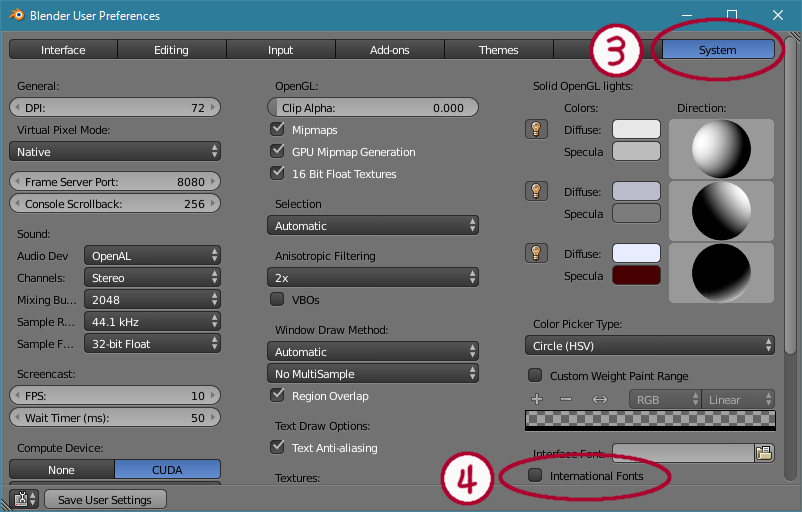Screen dimensions: 802x512
Task: Toggle the third solid OpenGL light bulb
Action: click(537, 253)
